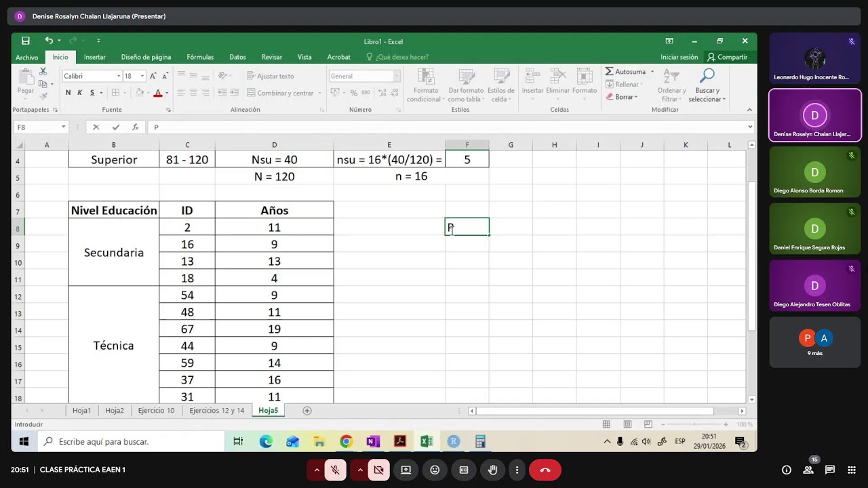This screenshot has height=488, width=868.
Task: Click the Save icon in Excel's quick access bar
Action: coord(25,41)
